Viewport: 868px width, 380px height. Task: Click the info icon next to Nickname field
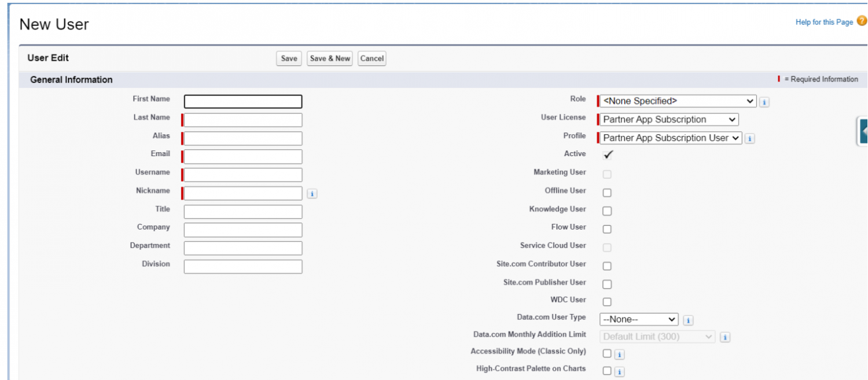(x=312, y=194)
